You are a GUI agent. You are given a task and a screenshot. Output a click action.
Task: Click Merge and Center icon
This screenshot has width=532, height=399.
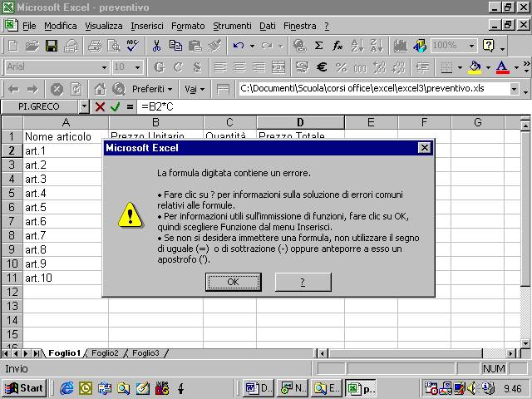pos(278,67)
